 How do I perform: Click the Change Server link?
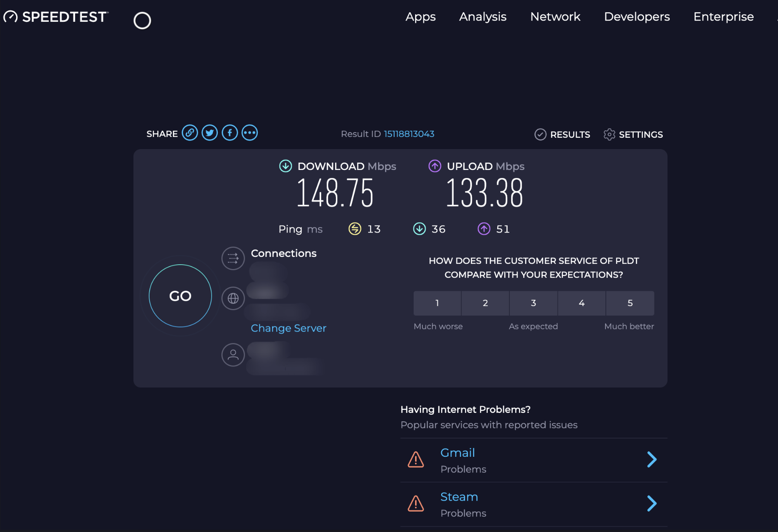pos(289,328)
